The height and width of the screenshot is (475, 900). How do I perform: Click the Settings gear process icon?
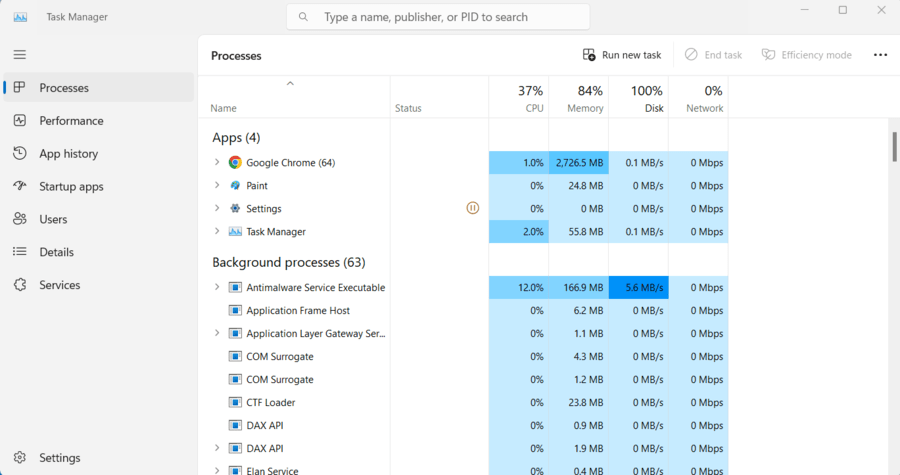click(x=235, y=209)
